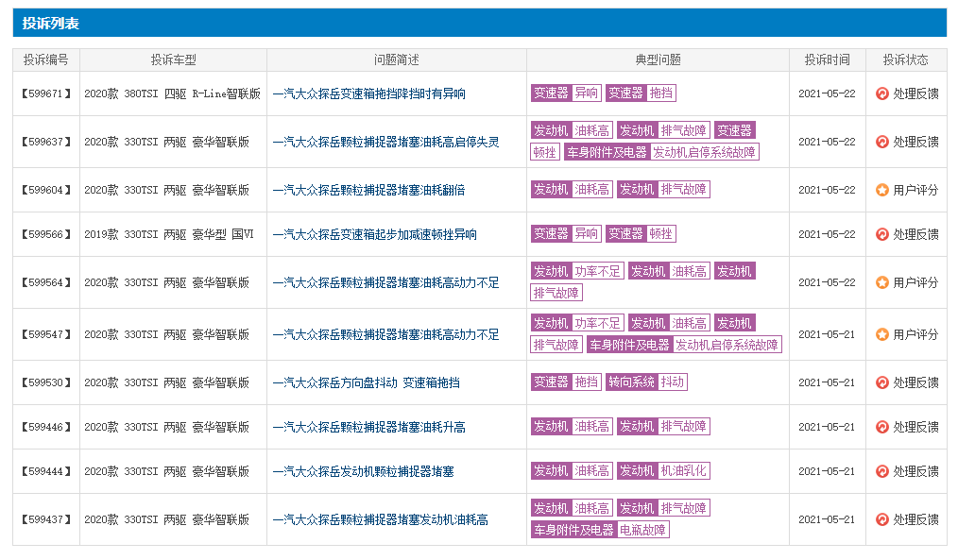Click date 2021-05-22 in row 599637
This screenshot has width=958, height=560.
[827, 142]
